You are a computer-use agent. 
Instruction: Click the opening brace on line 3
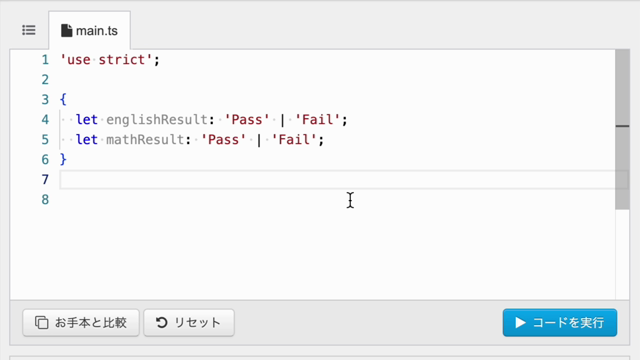tap(63, 99)
